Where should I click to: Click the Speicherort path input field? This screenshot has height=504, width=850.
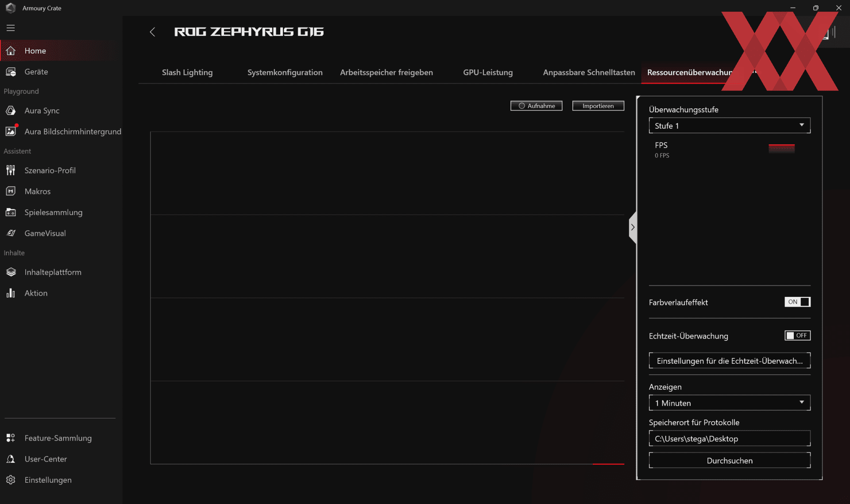pyautogui.click(x=729, y=439)
